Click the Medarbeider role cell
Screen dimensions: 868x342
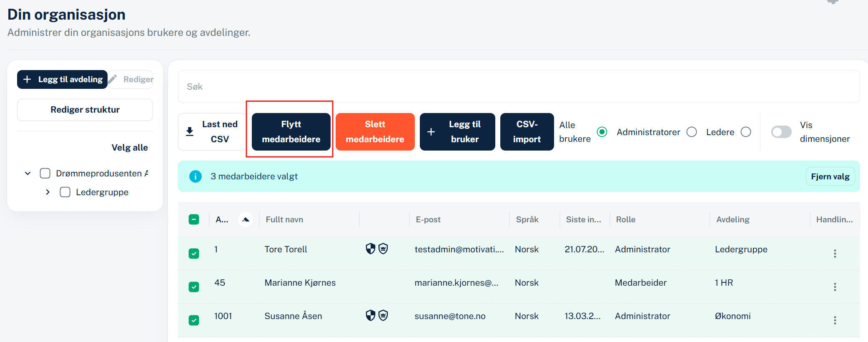(x=641, y=283)
